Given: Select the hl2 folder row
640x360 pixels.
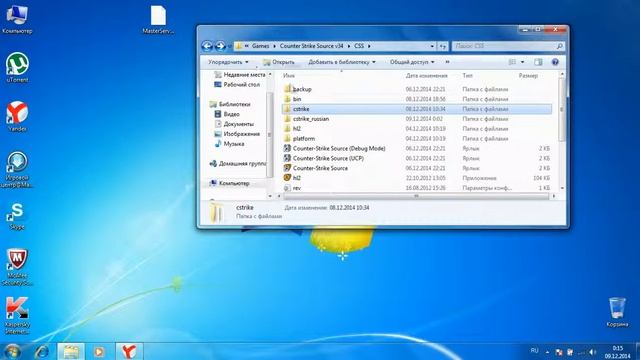Looking at the screenshot, I should (416, 129).
